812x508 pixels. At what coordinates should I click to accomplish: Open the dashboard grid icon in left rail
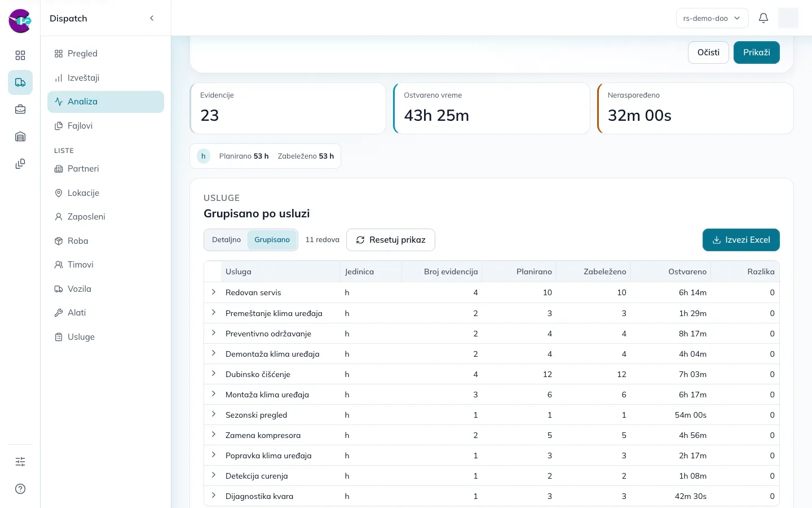tap(20, 55)
